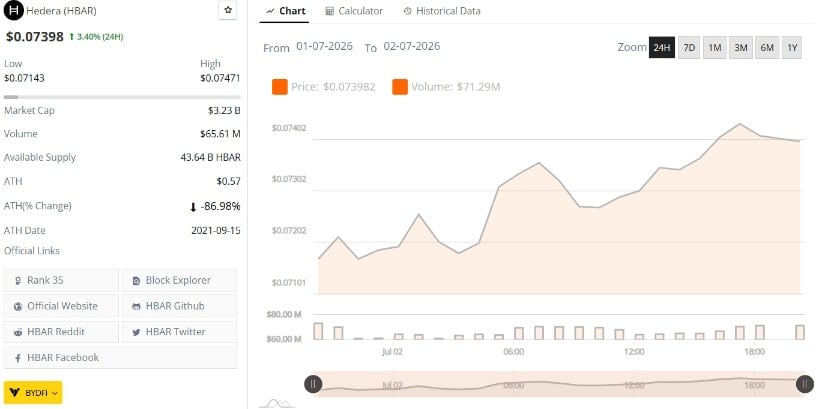This screenshot has width=825, height=409.
Task: Click the navigator mini chart area
Action: click(x=559, y=384)
